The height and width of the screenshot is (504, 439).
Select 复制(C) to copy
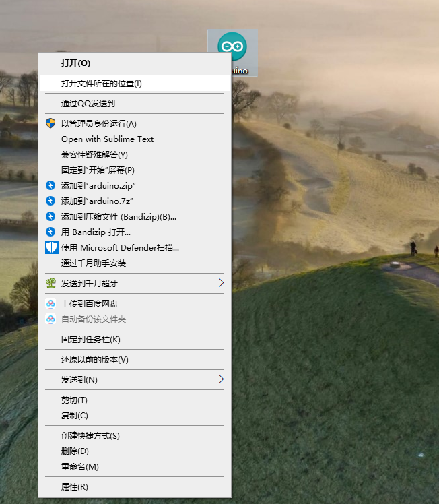click(x=135, y=415)
